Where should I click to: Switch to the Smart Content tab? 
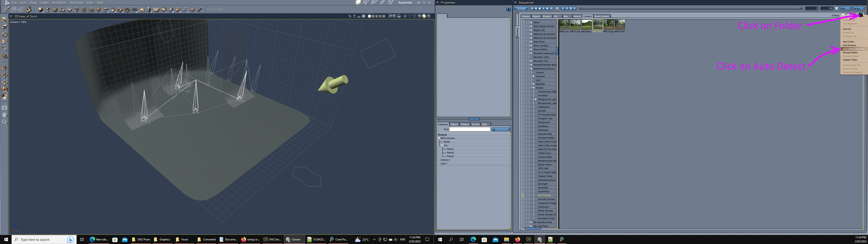(601, 16)
